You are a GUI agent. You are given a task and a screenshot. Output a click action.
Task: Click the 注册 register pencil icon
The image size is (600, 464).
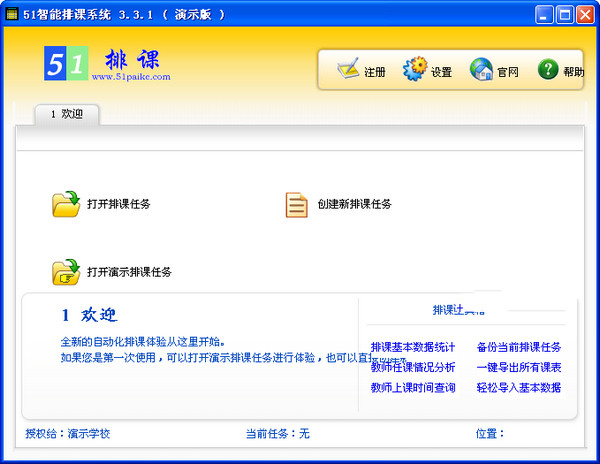click(x=348, y=69)
